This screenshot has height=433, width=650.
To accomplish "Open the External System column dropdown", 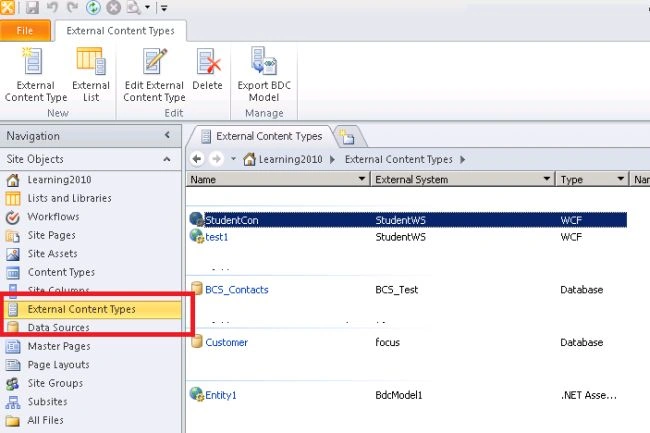I will point(547,179).
